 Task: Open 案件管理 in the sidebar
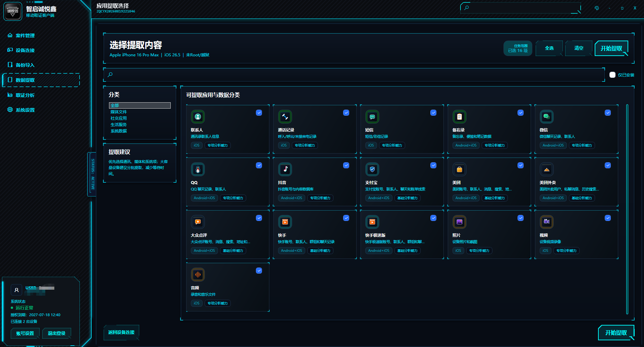pyautogui.click(x=41, y=36)
